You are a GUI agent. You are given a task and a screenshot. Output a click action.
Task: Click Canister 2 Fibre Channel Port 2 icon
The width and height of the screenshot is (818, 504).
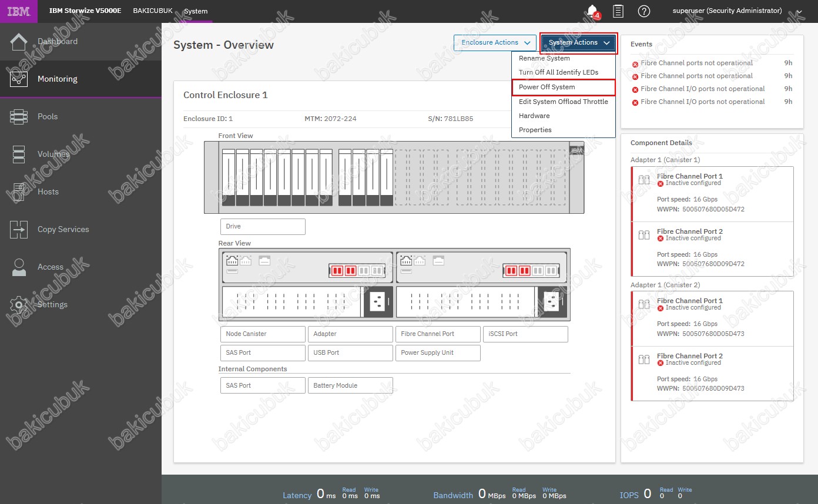[x=644, y=359]
